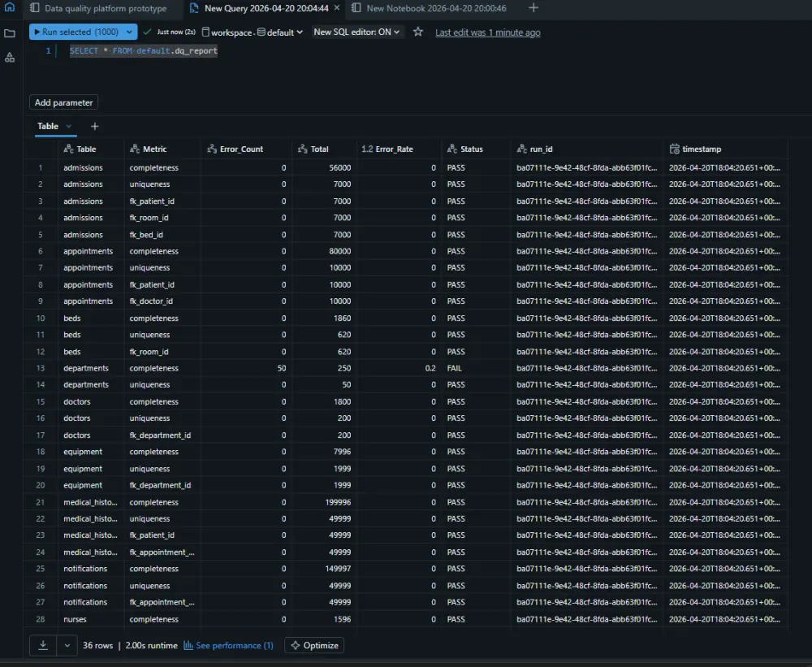
Task: Click the query success checkmark icon
Action: click(x=147, y=32)
